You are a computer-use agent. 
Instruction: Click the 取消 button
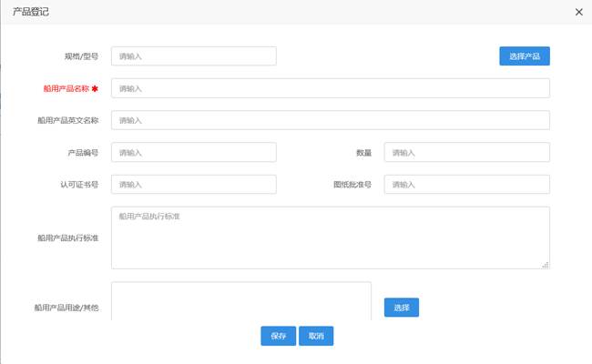click(316, 336)
